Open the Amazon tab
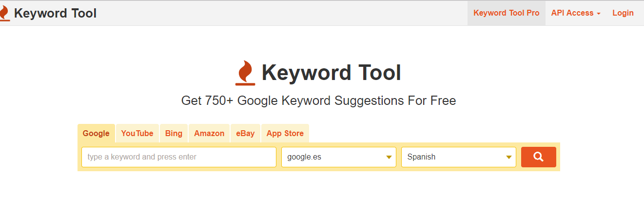Screen dimensions: 644x220 209,133
